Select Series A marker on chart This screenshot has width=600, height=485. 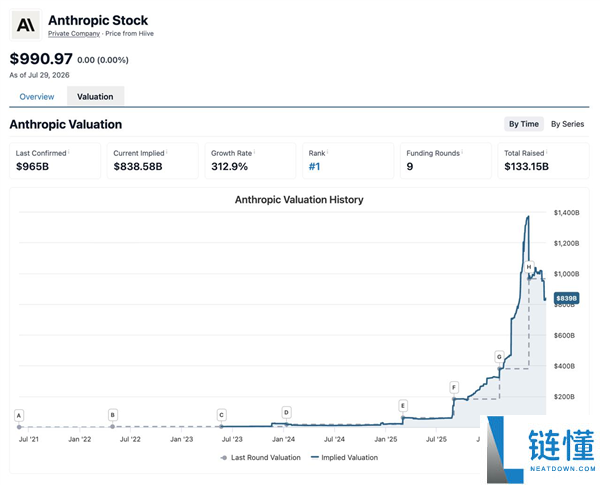tap(19, 415)
